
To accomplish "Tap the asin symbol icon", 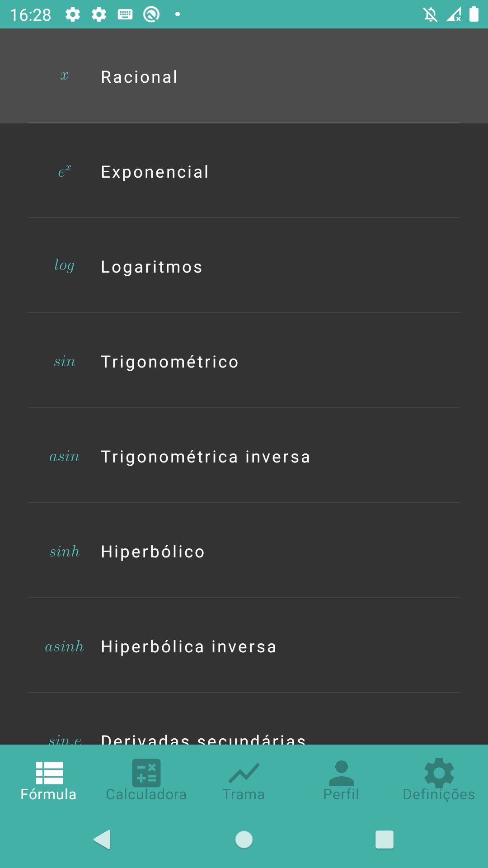I will 64,457.
